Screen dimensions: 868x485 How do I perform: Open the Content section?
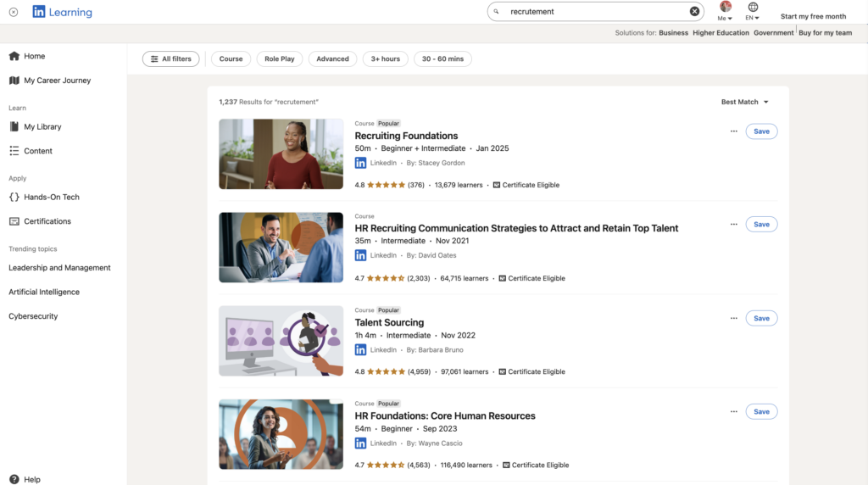click(x=37, y=151)
